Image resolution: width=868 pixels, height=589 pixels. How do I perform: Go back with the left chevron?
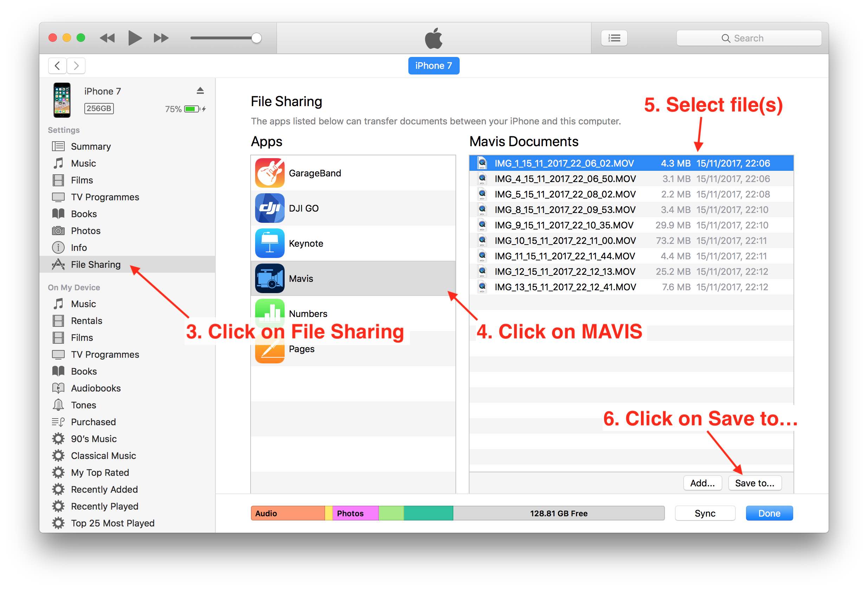click(58, 66)
